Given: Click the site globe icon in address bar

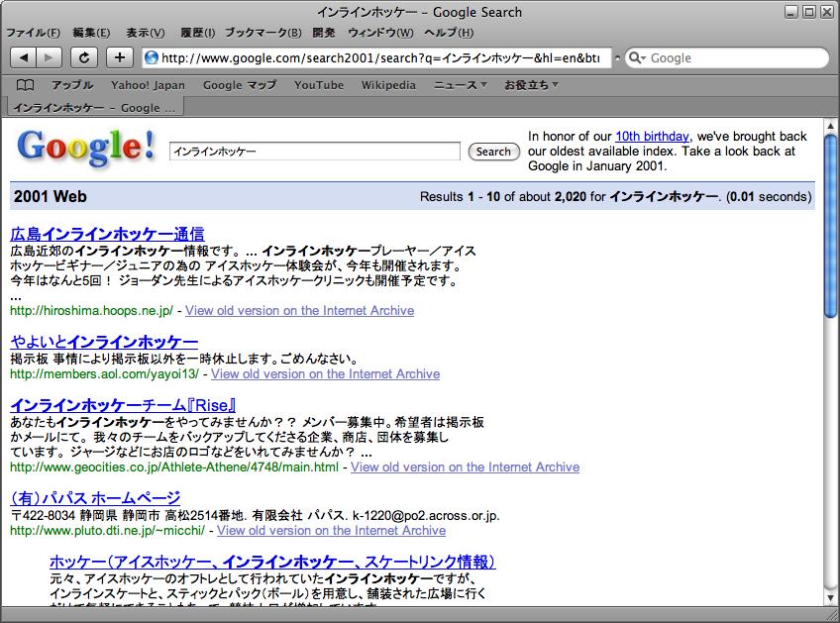Looking at the screenshot, I should click(x=152, y=57).
